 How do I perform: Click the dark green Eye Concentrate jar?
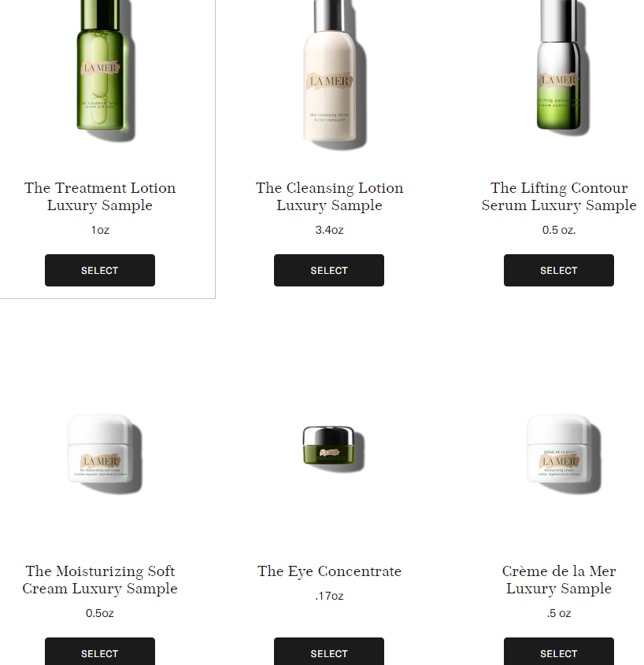click(x=332, y=448)
